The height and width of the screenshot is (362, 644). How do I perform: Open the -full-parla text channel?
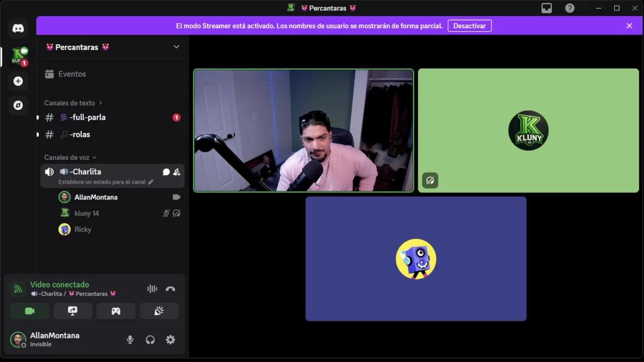point(112,117)
